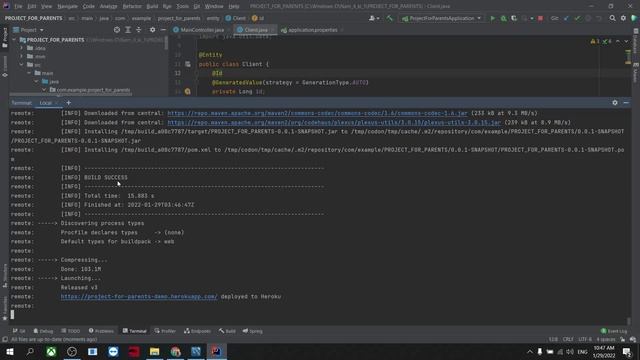Open TeamViewer in taskbar
The height and width of the screenshot is (360, 640).
click(113, 351)
